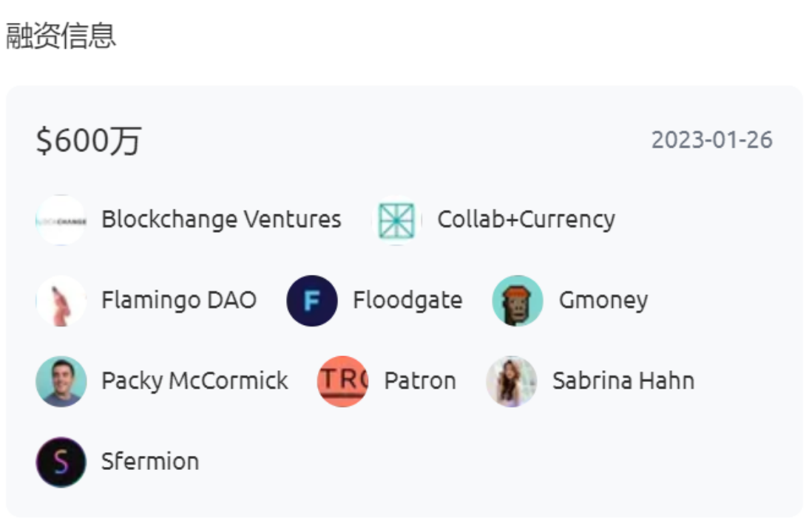Viewport: 809px width, 532px height.
Task: Click Sabrina Hahn's profile photo
Action: (511, 381)
